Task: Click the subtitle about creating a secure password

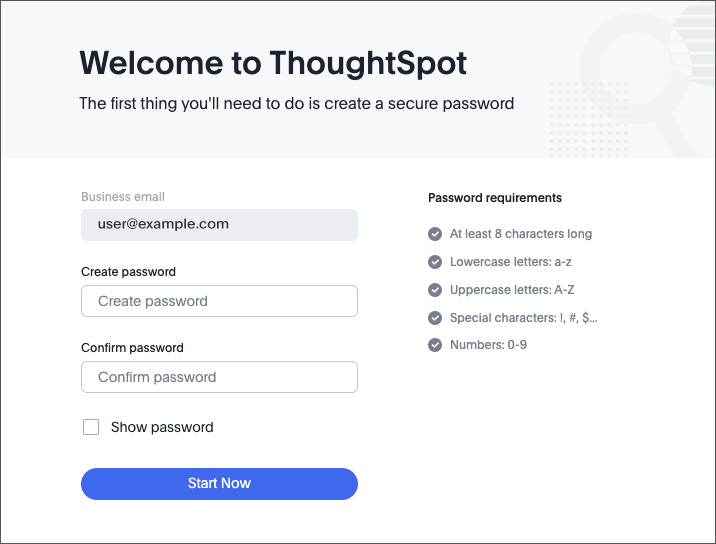Action: (296, 103)
